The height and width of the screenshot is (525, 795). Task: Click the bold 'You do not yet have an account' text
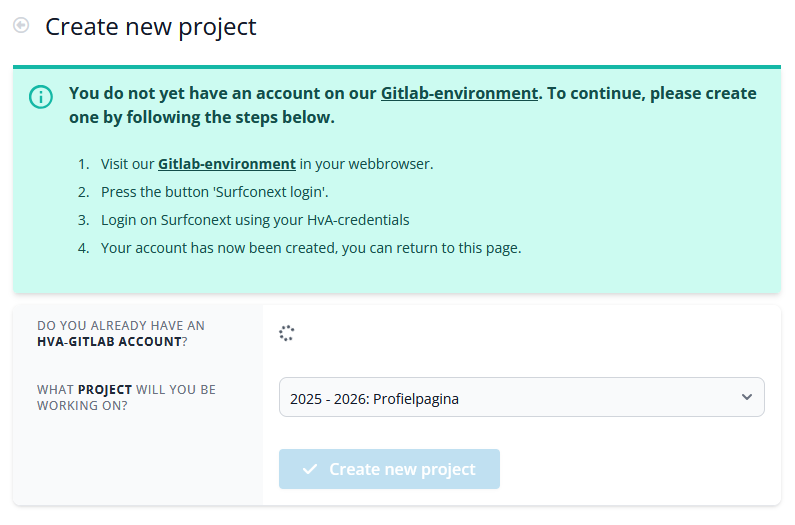click(x=223, y=93)
